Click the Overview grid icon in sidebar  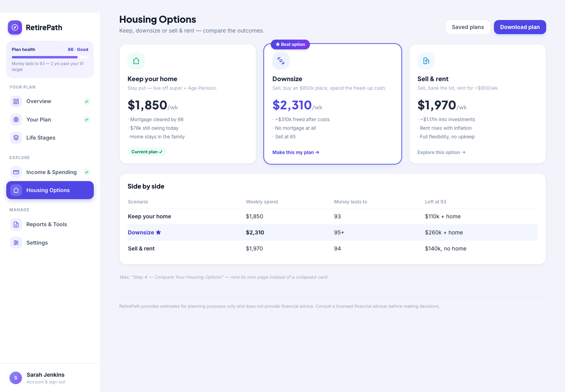pyautogui.click(x=16, y=101)
